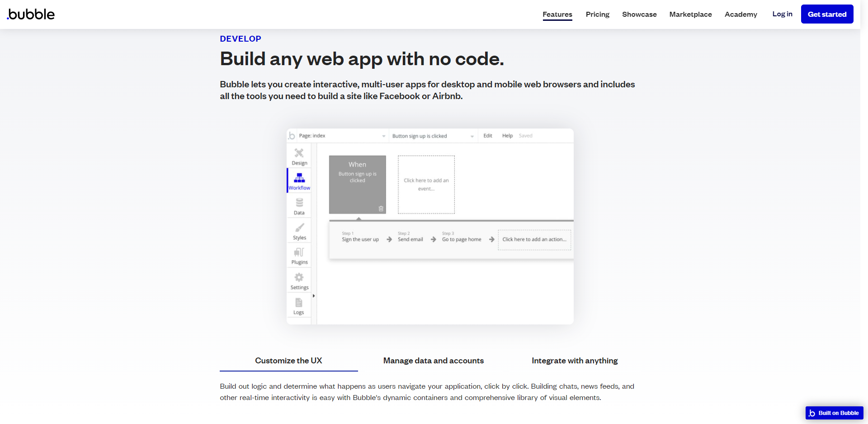Click arrow after Send email step
868x424 pixels.
pos(433,239)
